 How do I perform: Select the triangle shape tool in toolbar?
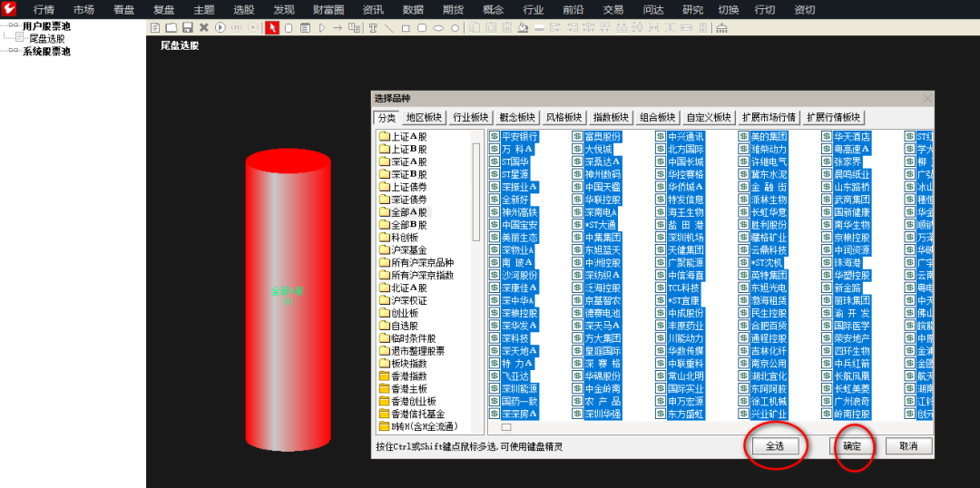click(x=322, y=27)
